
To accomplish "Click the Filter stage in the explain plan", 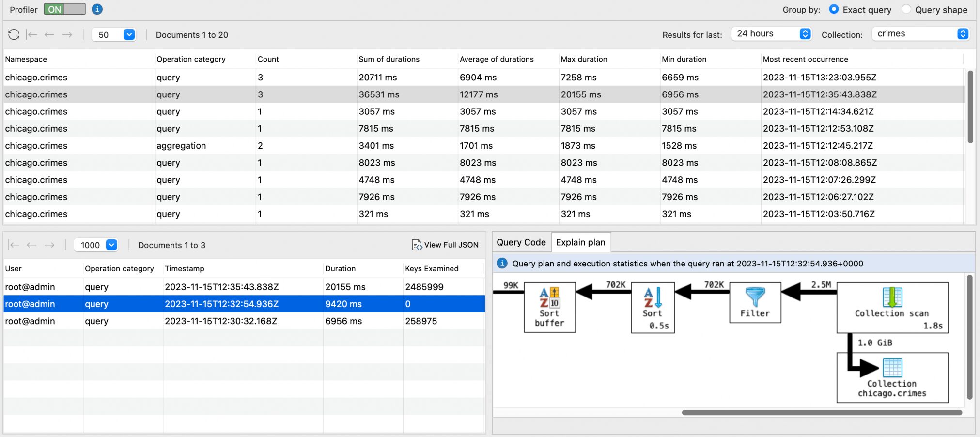I will 755,303.
